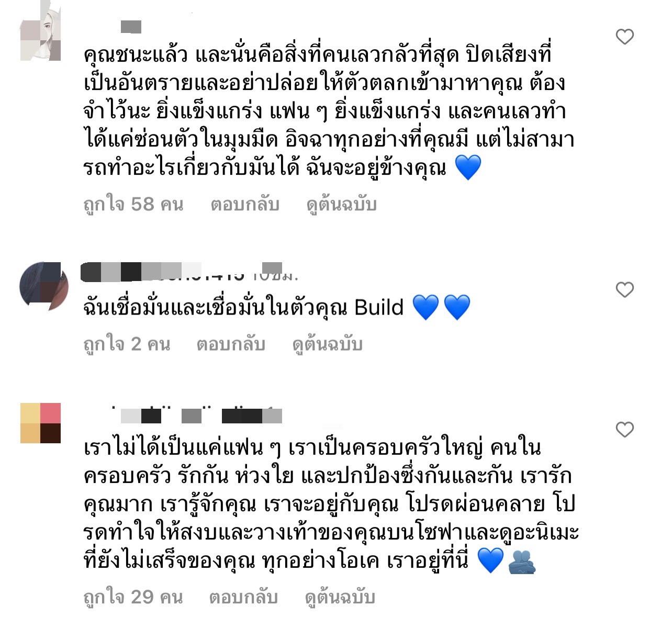Viewport: 672px width, 639px height.
Task: Like the comment beginning with คุณชนะแล้ว
Action: pyautogui.click(x=624, y=37)
